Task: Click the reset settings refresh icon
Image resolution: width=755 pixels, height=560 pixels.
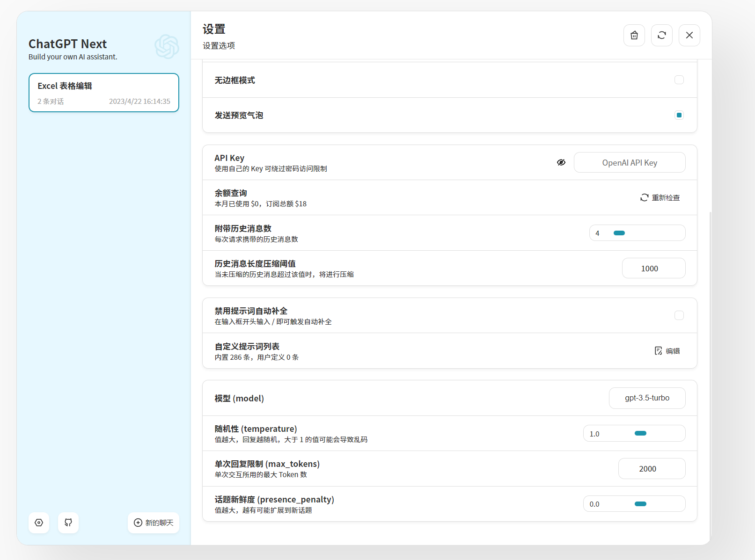Action: coord(662,35)
